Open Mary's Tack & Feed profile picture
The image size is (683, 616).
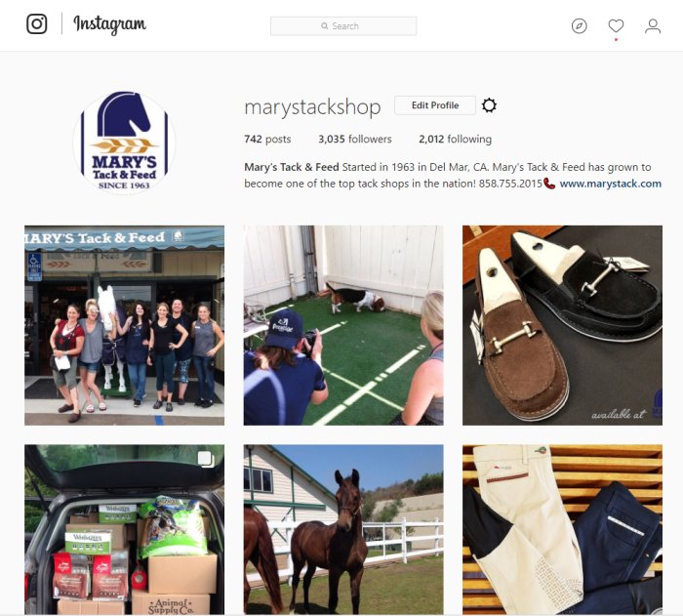coord(124,142)
